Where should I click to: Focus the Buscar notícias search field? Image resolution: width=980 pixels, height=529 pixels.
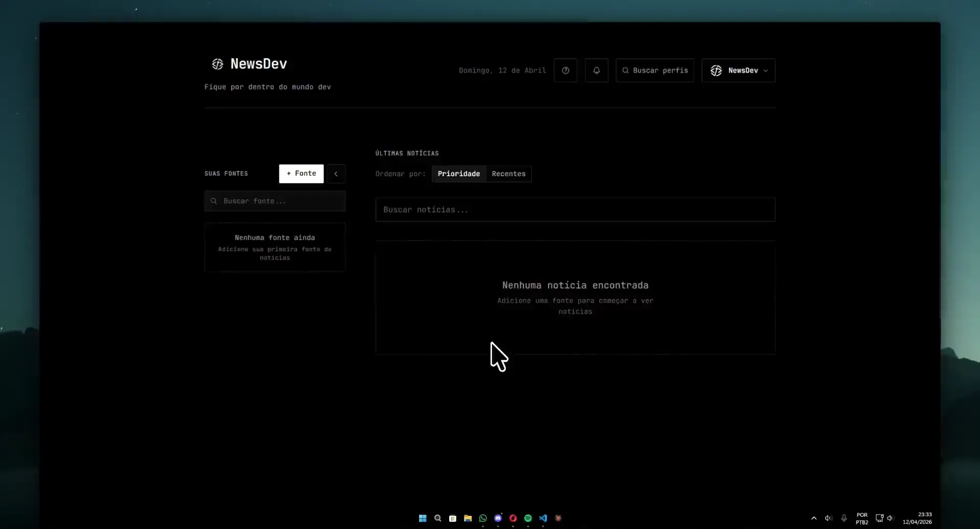575,209
